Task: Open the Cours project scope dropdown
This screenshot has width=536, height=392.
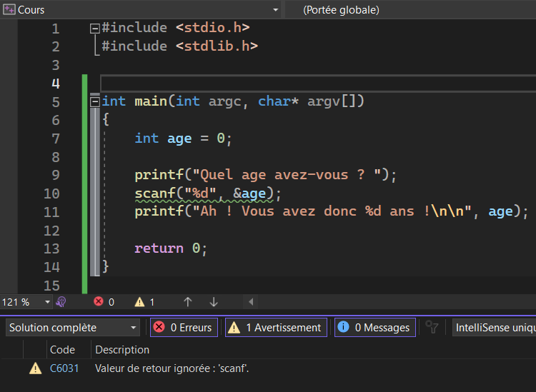Action: (x=275, y=10)
